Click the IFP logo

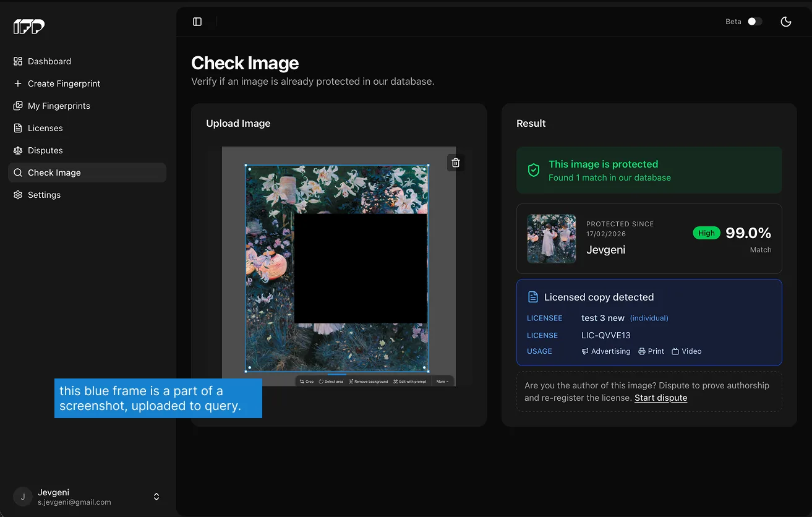(x=29, y=26)
